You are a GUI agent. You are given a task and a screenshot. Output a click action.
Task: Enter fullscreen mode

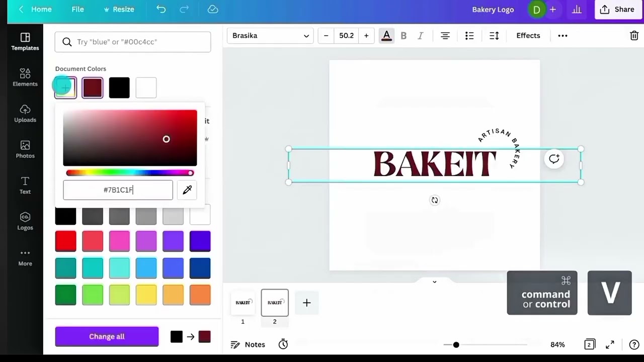pyautogui.click(x=610, y=344)
